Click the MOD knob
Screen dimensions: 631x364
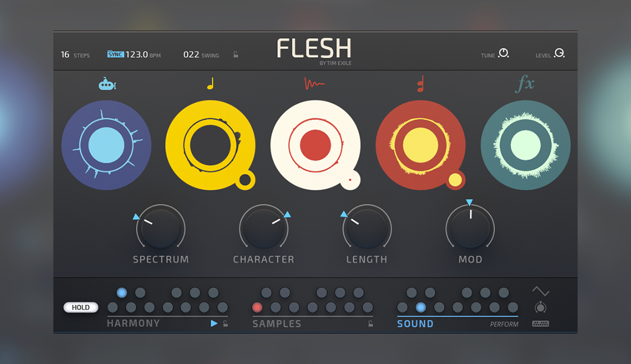[x=470, y=228]
